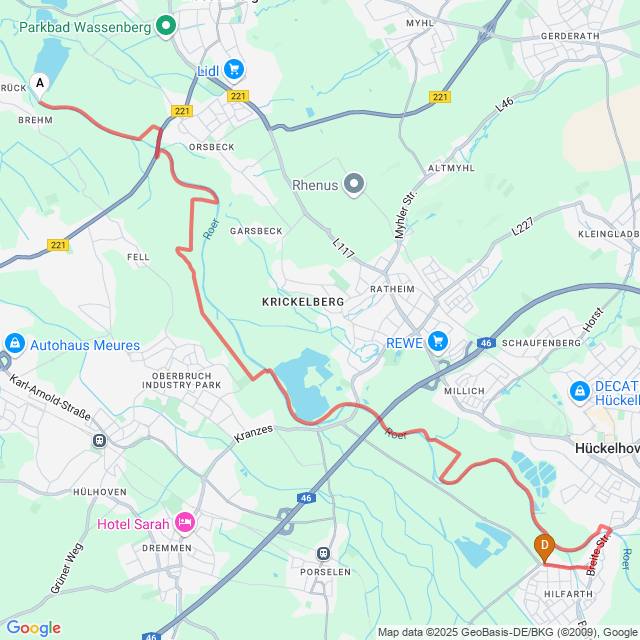Image resolution: width=640 pixels, height=640 pixels.
Task: Click the Google logo
Action: click(x=33, y=628)
